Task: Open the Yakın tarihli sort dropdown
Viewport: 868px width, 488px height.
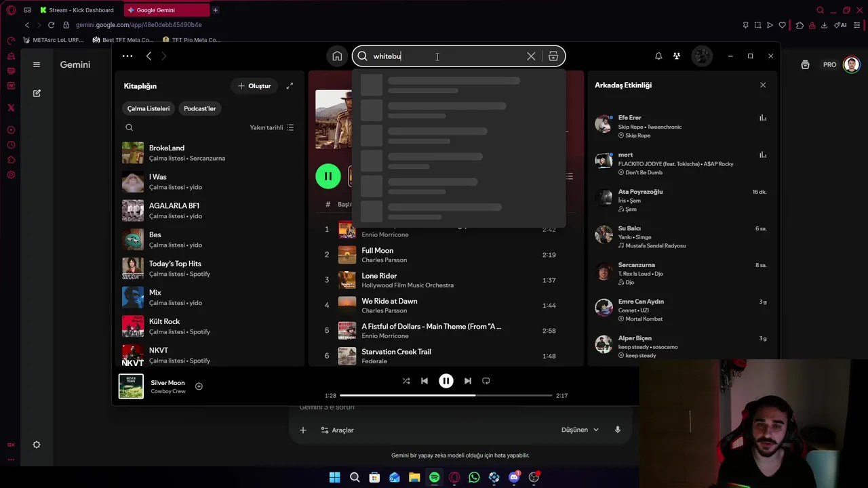Action: coord(271,127)
